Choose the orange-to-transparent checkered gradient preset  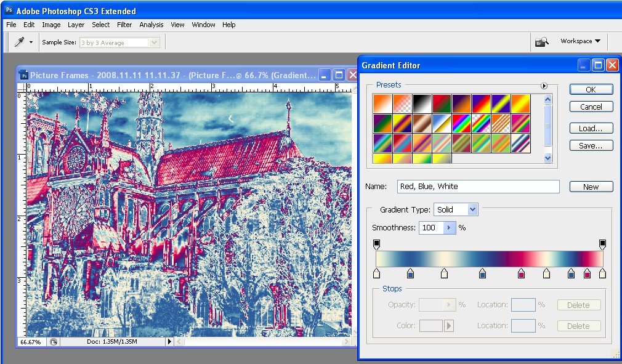tap(402, 103)
